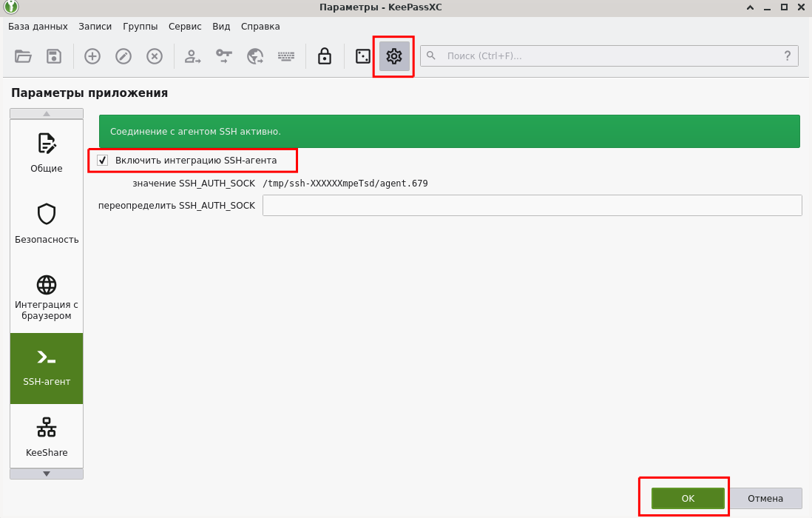Click the save database floppy icon
This screenshot has width=812, height=518.
54,56
